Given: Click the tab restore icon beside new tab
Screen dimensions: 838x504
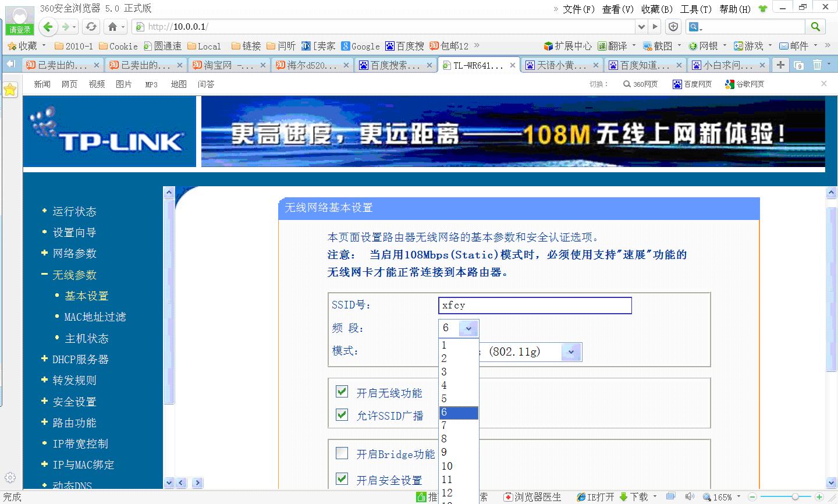Looking at the screenshot, I should coord(798,65).
